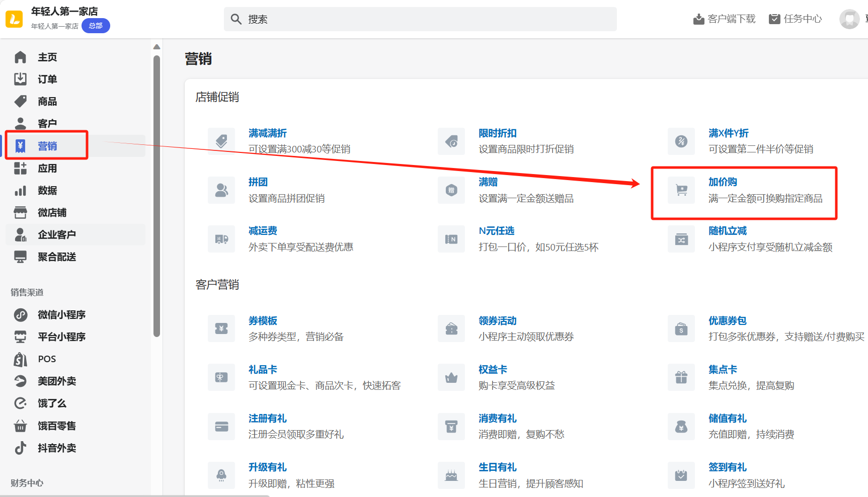Image resolution: width=868 pixels, height=497 pixels.
Task: Click the 客户端下载 button
Action: 724,19
